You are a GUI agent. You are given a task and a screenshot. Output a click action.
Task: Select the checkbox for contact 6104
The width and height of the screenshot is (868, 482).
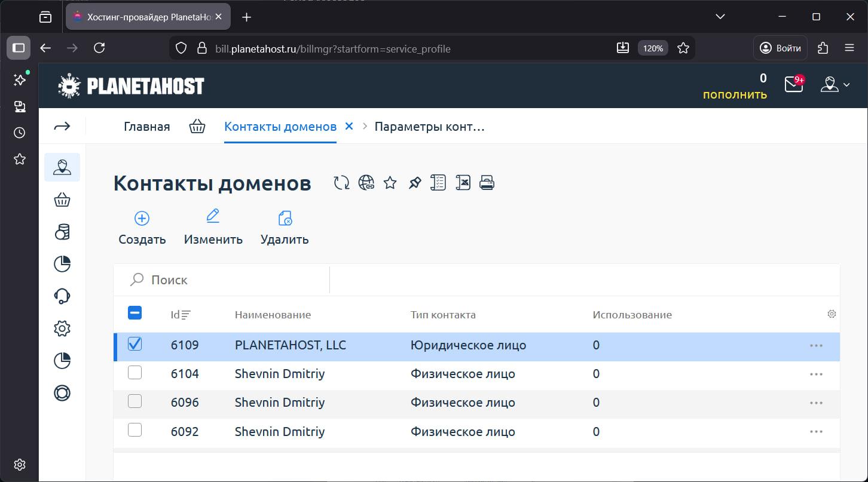click(x=135, y=373)
